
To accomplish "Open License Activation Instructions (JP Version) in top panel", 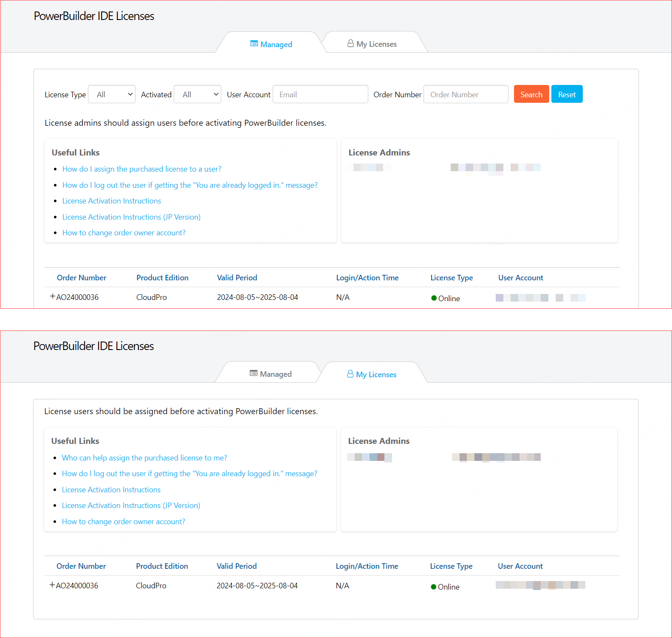I will (x=131, y=217).
